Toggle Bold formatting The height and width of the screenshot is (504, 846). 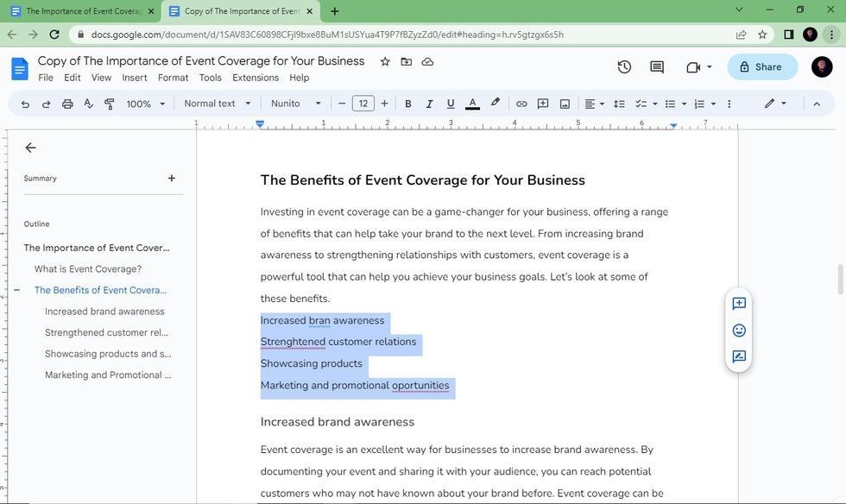(x=407, y=104)
